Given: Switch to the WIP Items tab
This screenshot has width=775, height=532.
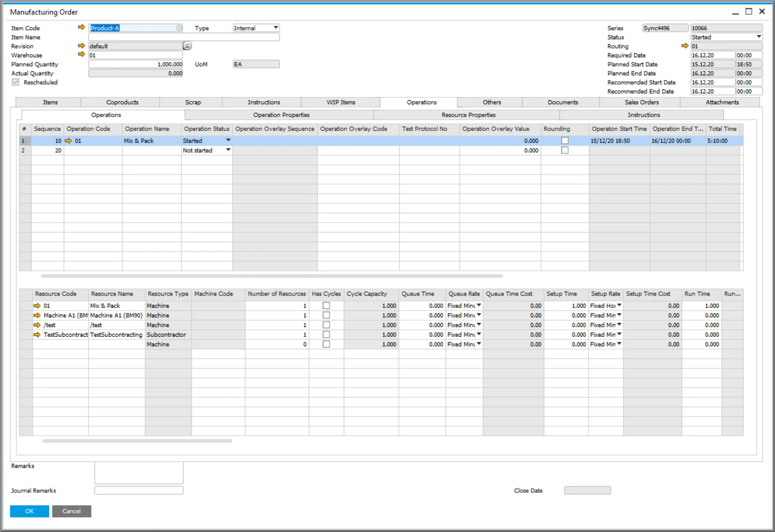Looking at the screenshot, I should [x=341, y=102].
